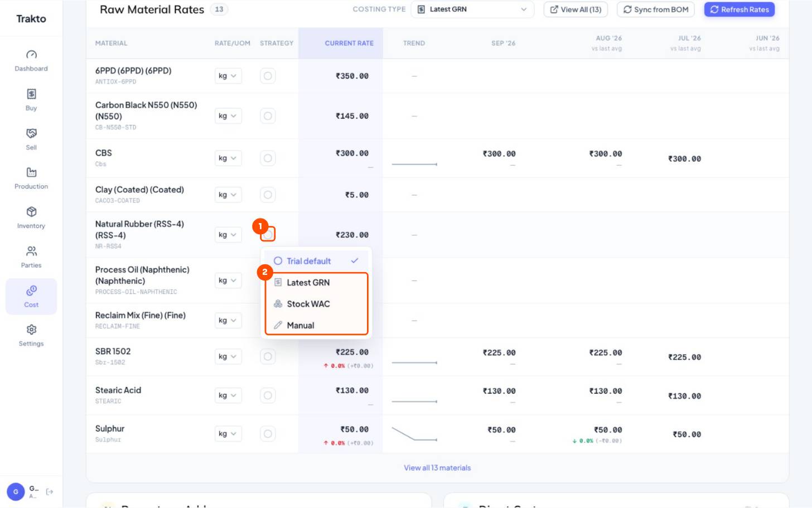The image size is (812, 508).
Task: Open strategy icon for Sulphur row
Action: pos(268,434)
